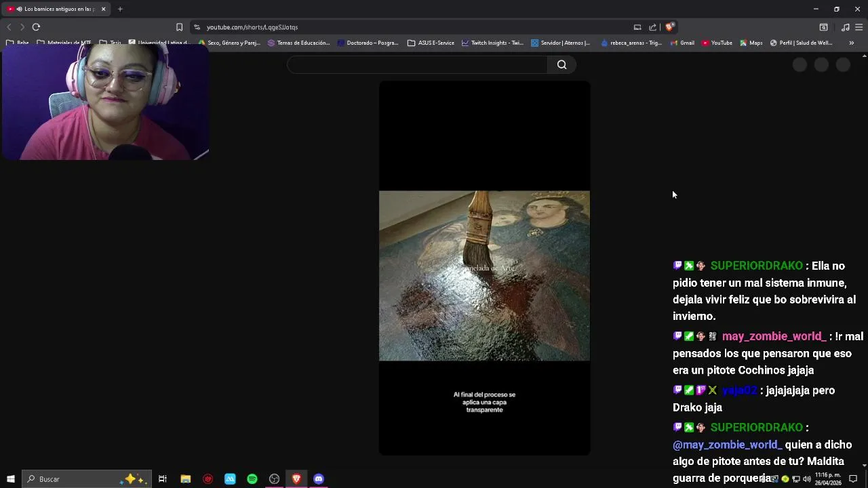Open the Brave Shields lion icon
Viewport: 868px width, 488px height.
pyautogui.click(x=669, y=27)
